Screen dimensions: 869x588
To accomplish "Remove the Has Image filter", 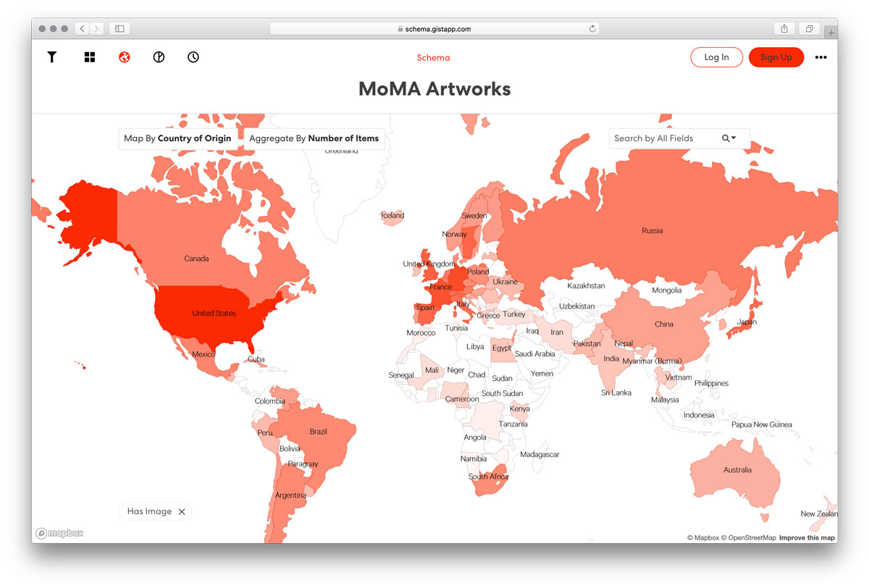I will click(182, 512).
